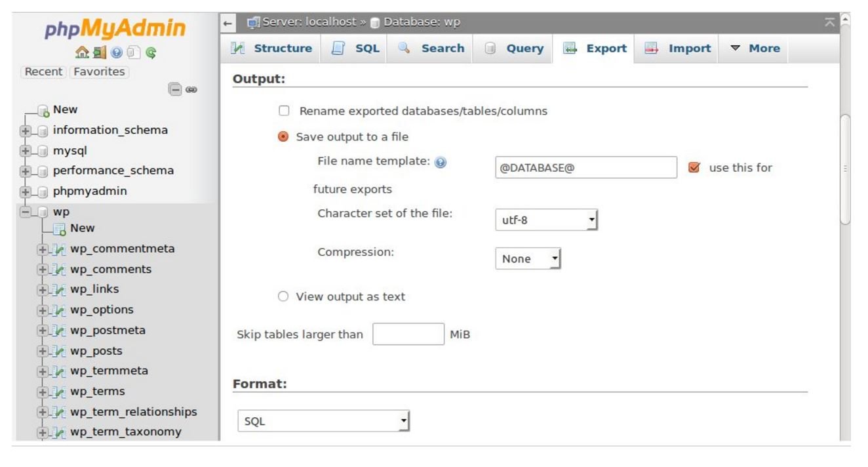This screenshot has width=868, height=467.
Task: Click the New database cylinder icon
Action: pyautogui.click(x=43, y=110)
